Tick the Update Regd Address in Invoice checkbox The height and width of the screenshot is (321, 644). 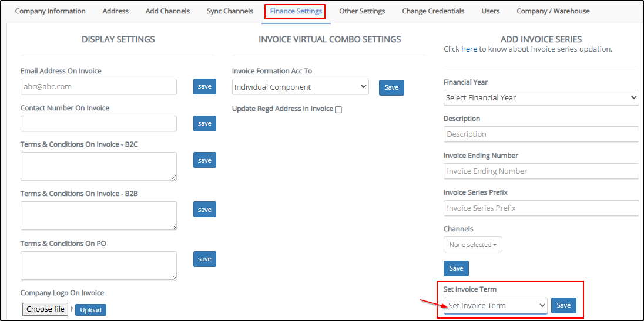point(338,110)
